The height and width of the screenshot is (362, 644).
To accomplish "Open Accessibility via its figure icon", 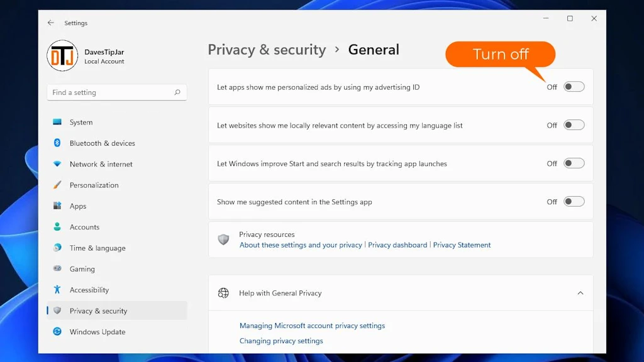I will click(x=57, y=289).
